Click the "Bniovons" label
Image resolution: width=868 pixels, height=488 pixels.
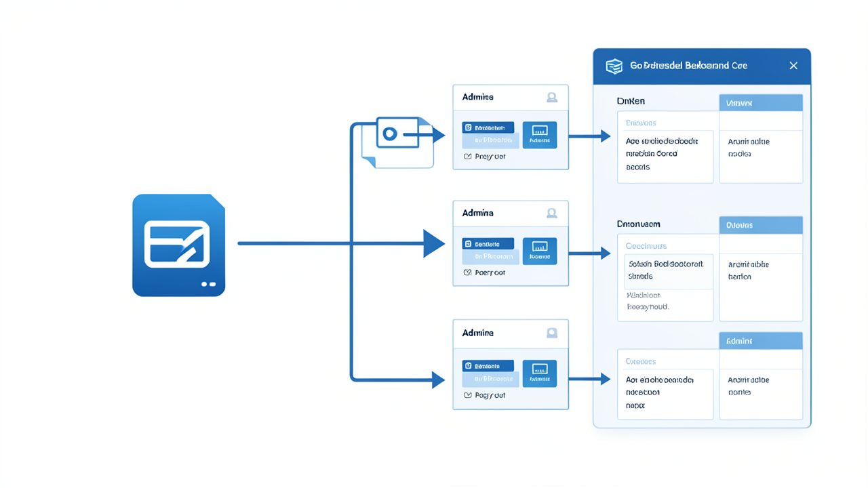point(641,123)
